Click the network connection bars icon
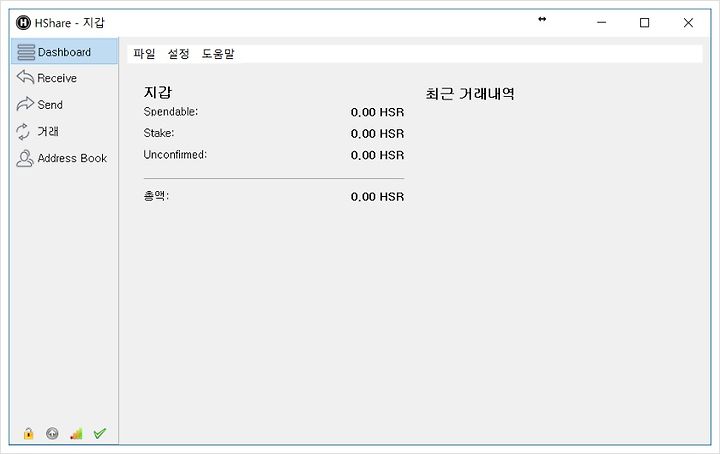This screenshot has height=454, width=720. (x=76, y=433)
